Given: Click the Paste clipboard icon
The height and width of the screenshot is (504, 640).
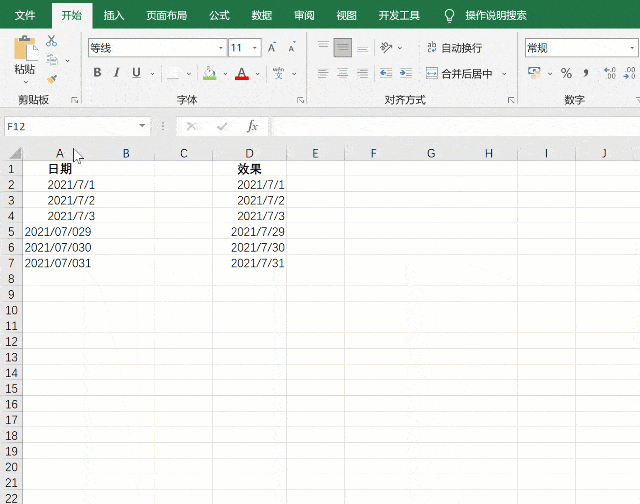Looking at the screenshot, I should pos(25,49).
